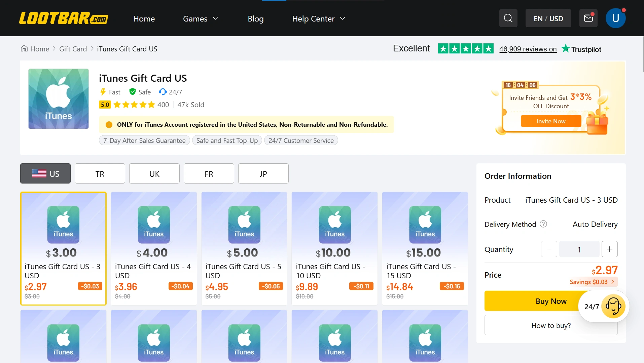Click the iTunes icon on $5.00 card
Viewport: 644px width, 363px height.
(244, 225)
